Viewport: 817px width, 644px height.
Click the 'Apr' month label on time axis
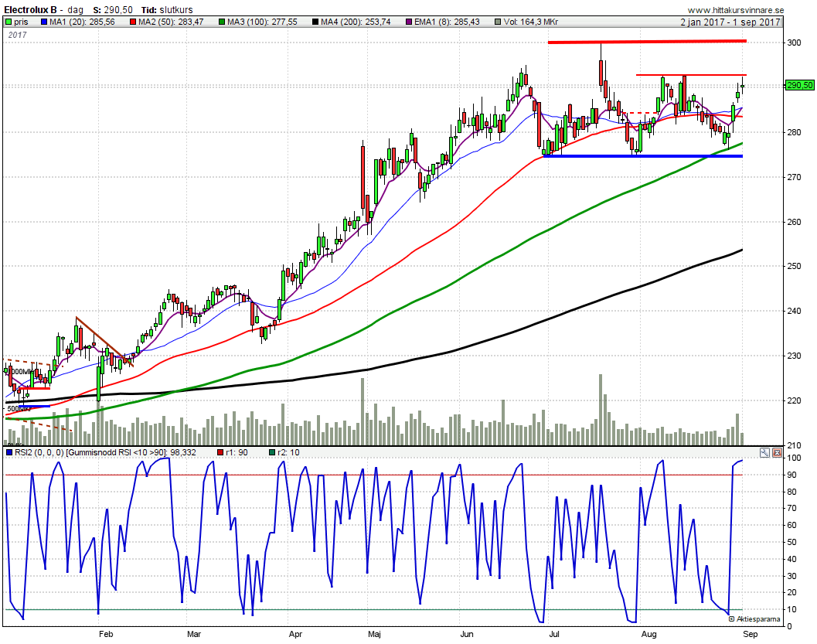pyautogui.click(x=295, y=634)
